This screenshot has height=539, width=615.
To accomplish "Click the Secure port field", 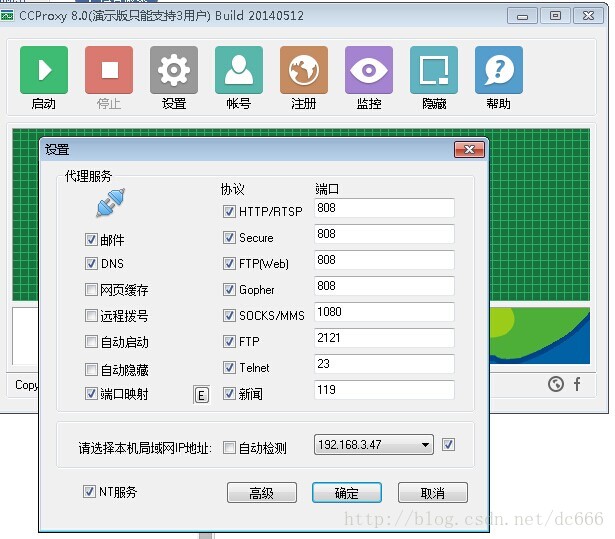I will tap(384, 234).
